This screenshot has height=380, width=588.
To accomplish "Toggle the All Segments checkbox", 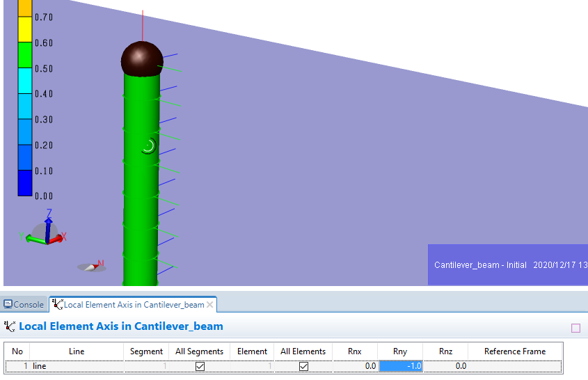I will pos(200,366).
